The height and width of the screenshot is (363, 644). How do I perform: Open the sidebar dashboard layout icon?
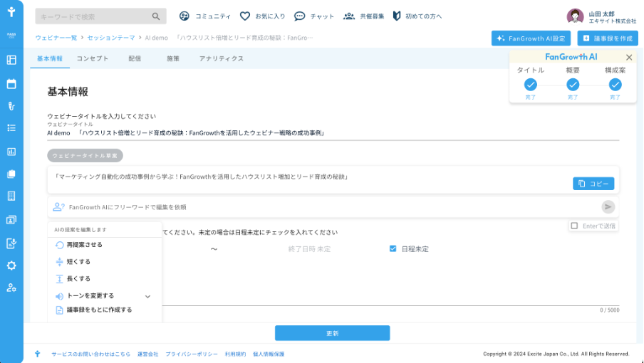[11, 60]
